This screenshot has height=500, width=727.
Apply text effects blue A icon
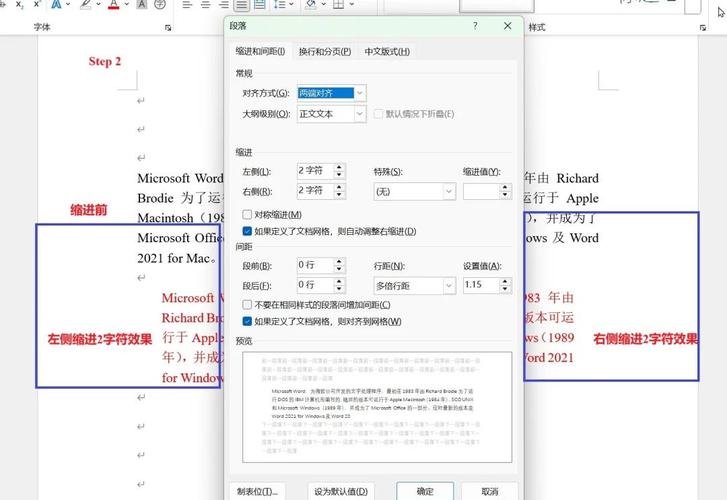(x=56, y=5)
